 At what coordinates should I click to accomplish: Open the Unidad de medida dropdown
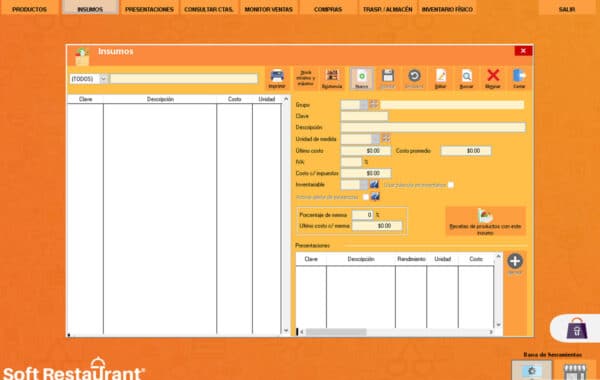pyautogui.click(x=376, y=139)
